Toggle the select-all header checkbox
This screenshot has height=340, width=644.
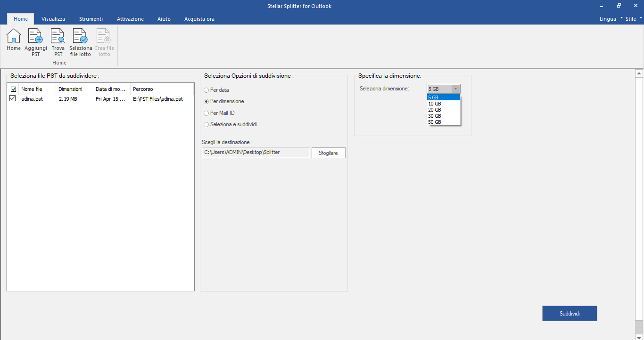pos(13,89)
